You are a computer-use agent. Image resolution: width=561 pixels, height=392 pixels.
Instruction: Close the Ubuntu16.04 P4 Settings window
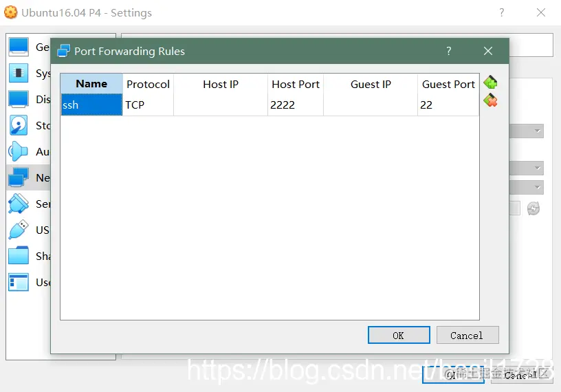[x=541, y=12]
